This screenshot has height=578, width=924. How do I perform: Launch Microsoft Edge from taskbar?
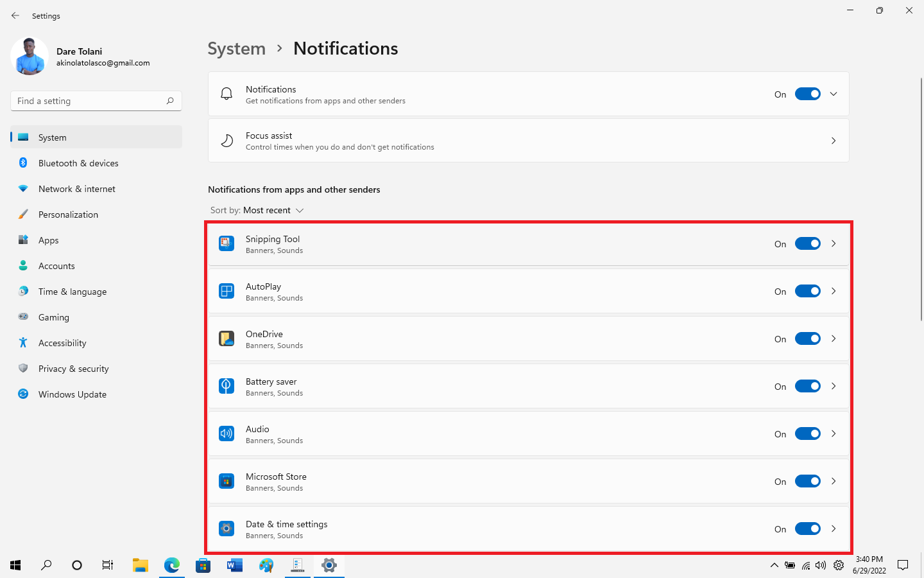172,565
